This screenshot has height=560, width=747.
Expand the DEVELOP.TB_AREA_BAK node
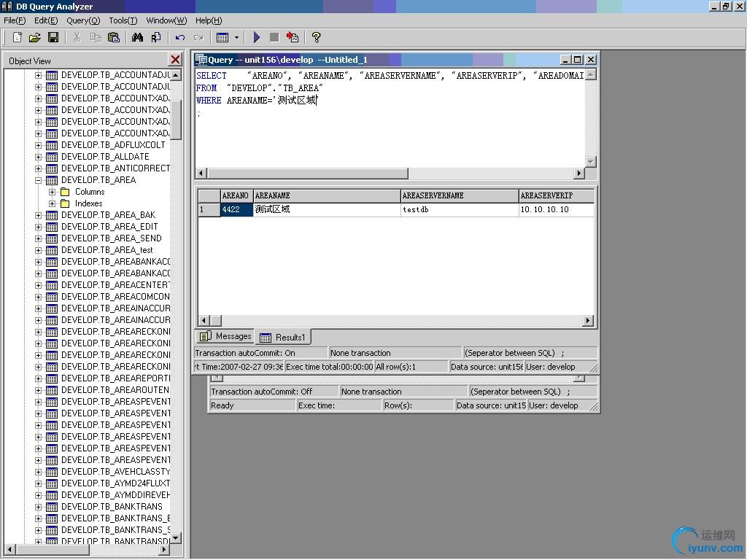pos(38,215)
